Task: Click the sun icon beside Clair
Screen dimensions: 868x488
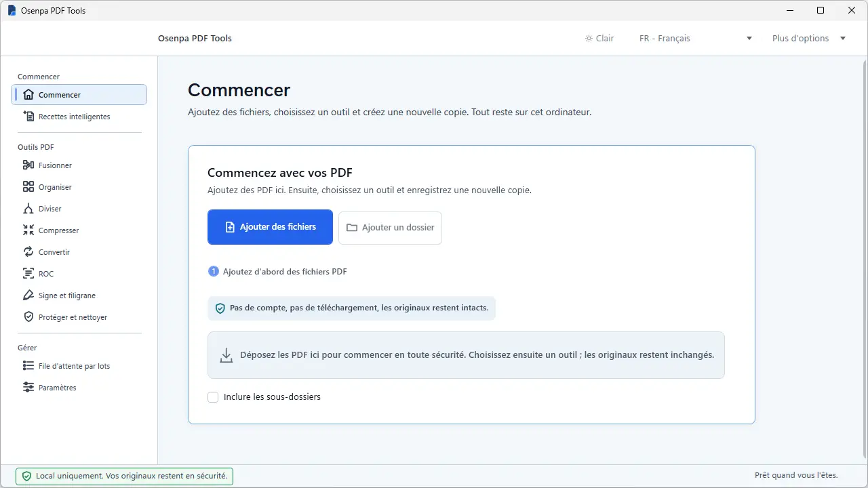Action: (x=589, y=39)
